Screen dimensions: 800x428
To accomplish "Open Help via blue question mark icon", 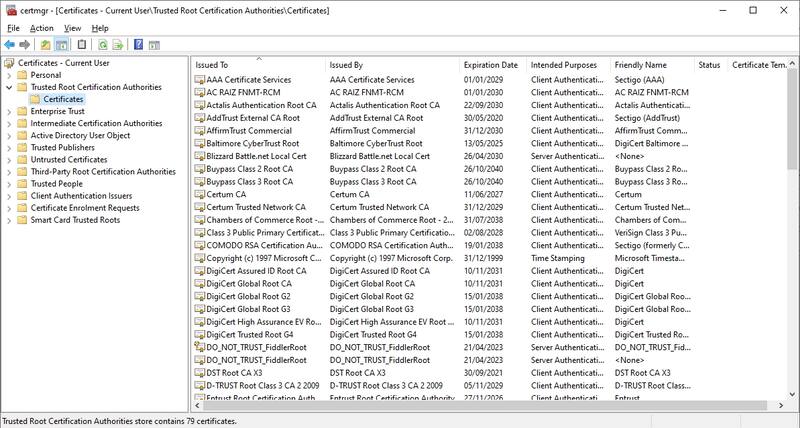I will click(x=137, y=45).
